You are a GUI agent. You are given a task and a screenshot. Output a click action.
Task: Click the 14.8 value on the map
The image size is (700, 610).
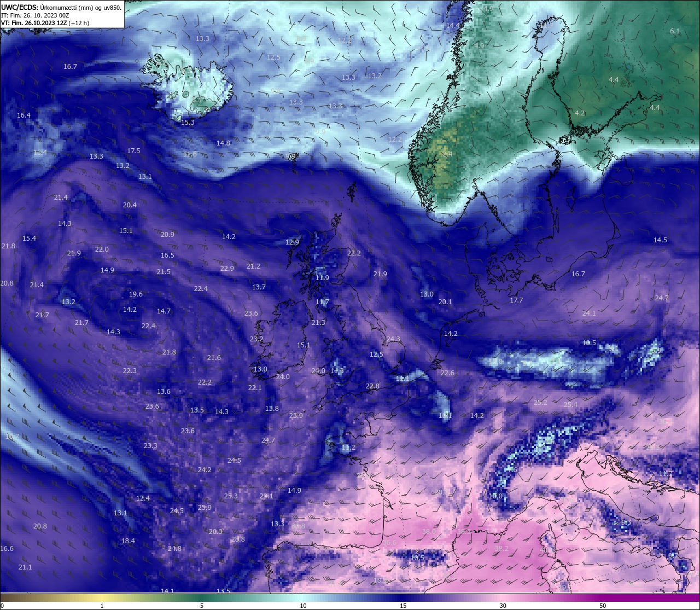(x=223, y=143)
